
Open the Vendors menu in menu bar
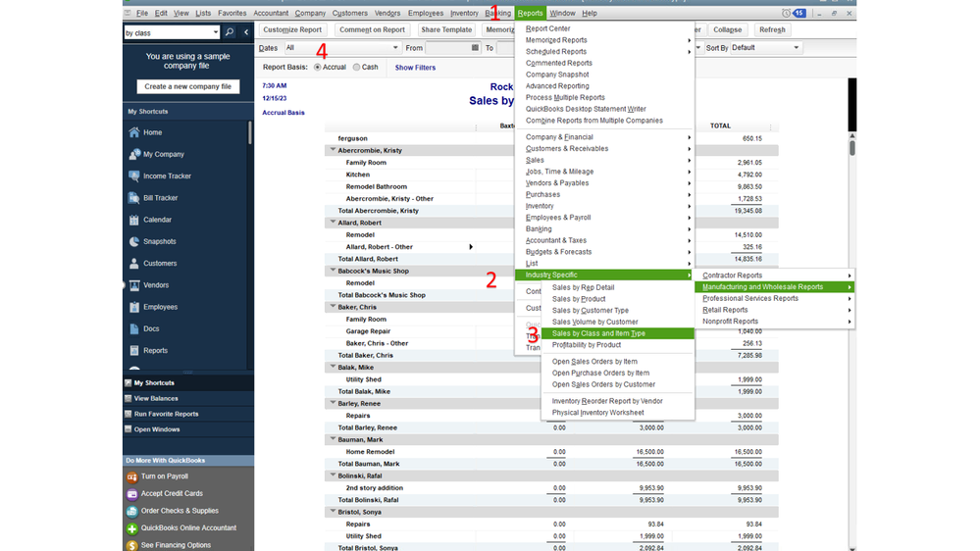coord(387,13)
